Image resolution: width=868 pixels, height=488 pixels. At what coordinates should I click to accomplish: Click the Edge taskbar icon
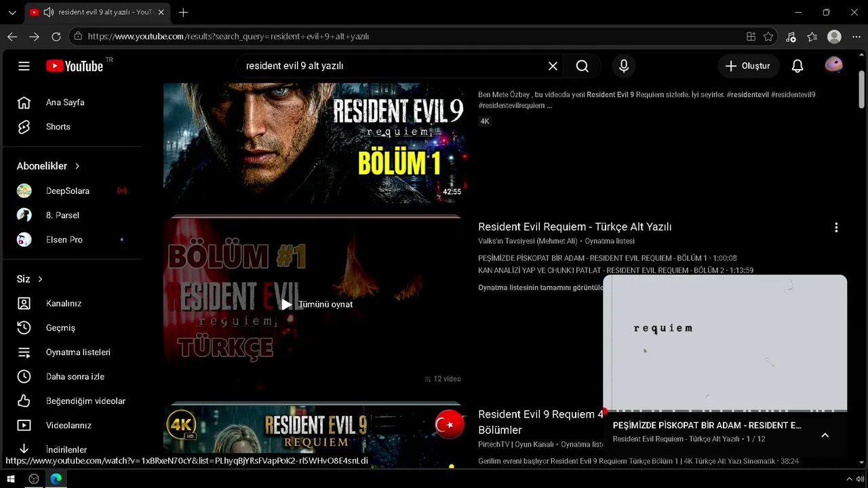click(56, 479)
